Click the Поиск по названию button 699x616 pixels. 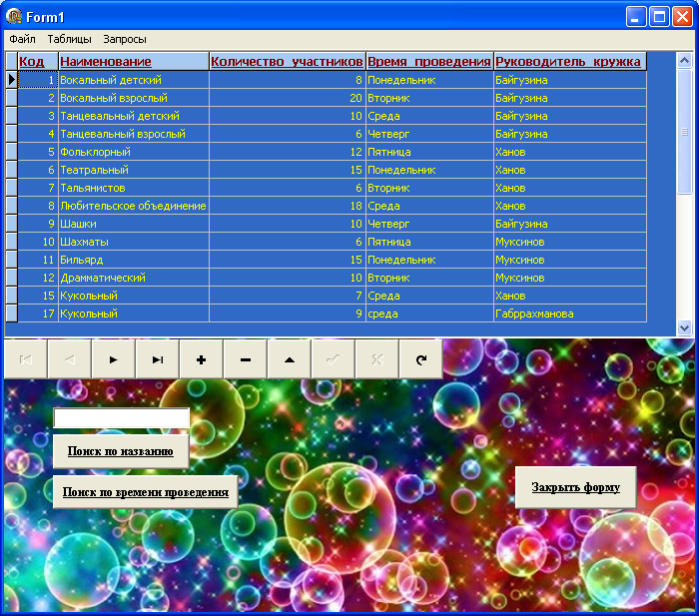(x=121, y=451)
